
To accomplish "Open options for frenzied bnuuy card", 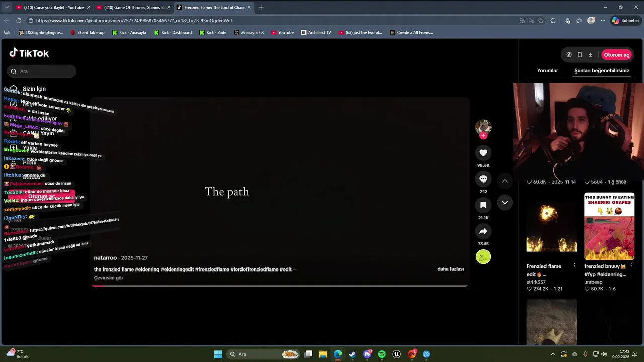I will (632, 266).
